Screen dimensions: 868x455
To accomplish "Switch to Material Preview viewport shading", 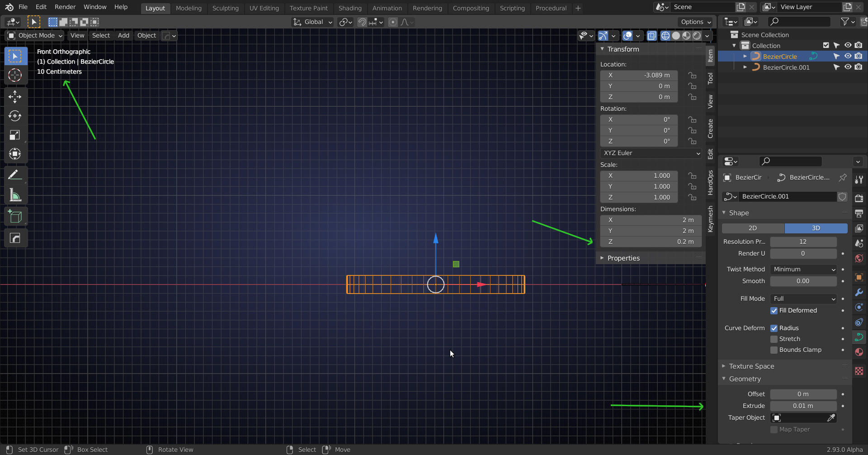I will pos(687,36).
